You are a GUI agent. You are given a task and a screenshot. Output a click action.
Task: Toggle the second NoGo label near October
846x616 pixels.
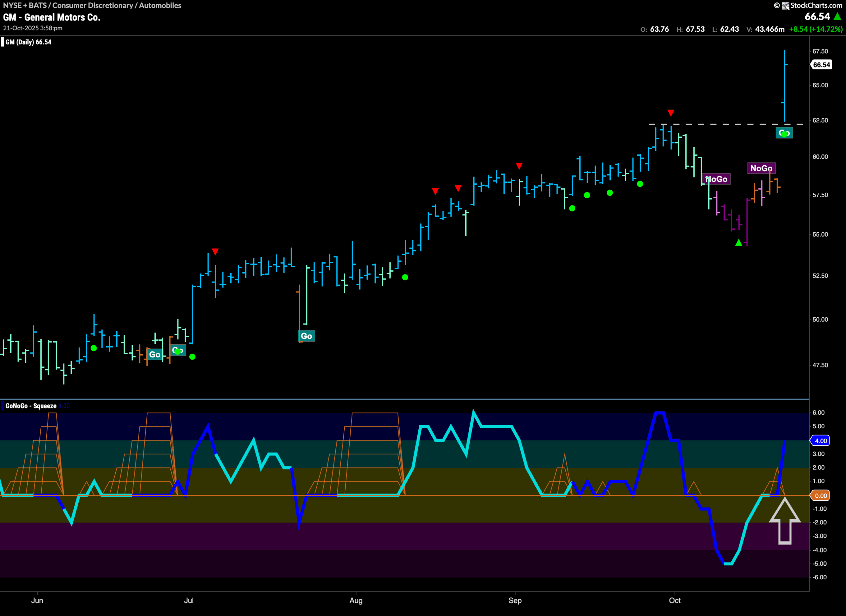point(761,168)
